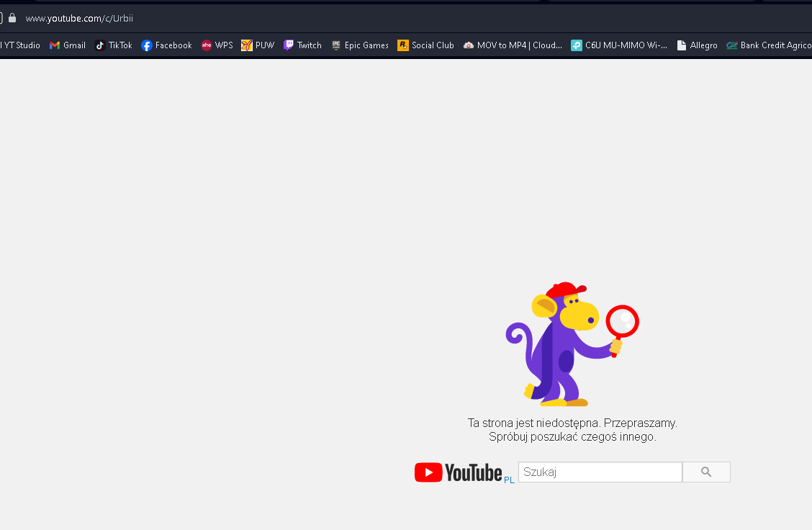Click the 'Spróbuj poszukać czegoś innego.' text
This screenshot has height=530, width=812.
(x=572, y=436)
